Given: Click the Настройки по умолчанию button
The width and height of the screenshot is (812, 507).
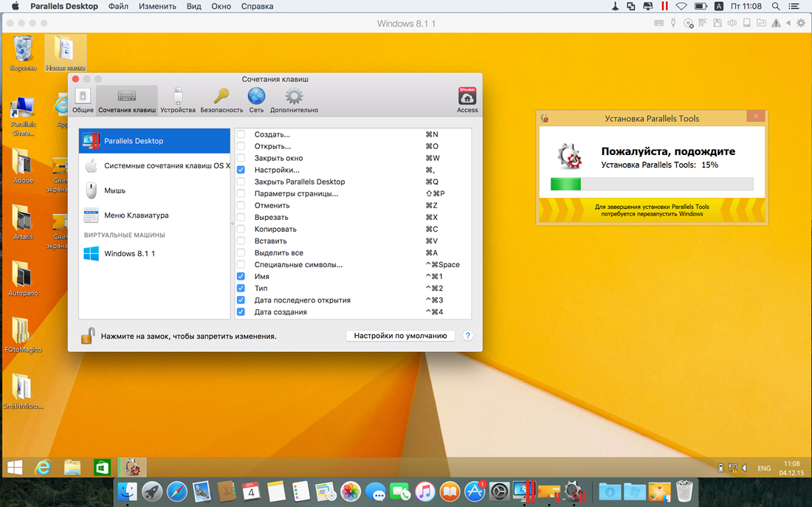Looking at the screenshot, I should (x=400, y=336).
